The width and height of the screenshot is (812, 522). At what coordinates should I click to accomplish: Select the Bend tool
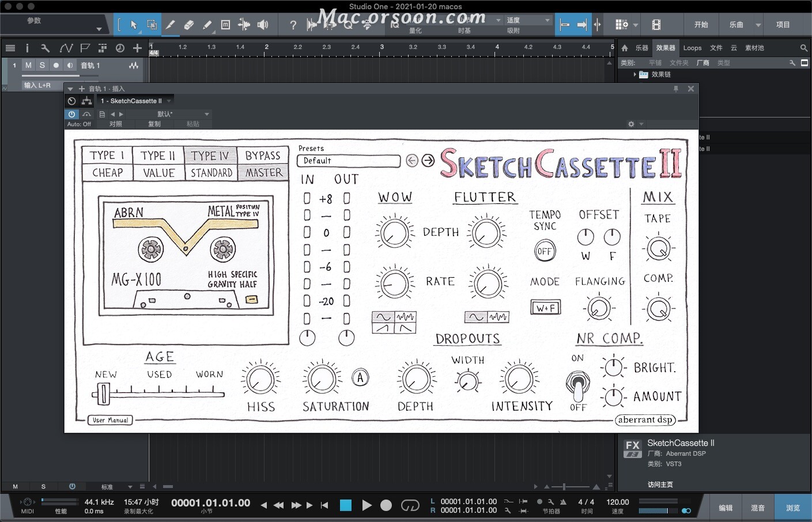[244, 25]
